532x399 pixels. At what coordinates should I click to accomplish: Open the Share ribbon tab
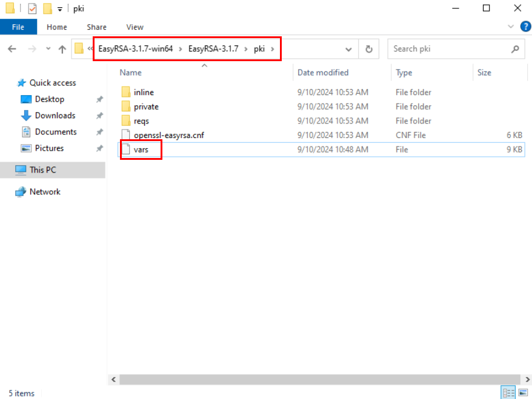click(x=96, y=27)
